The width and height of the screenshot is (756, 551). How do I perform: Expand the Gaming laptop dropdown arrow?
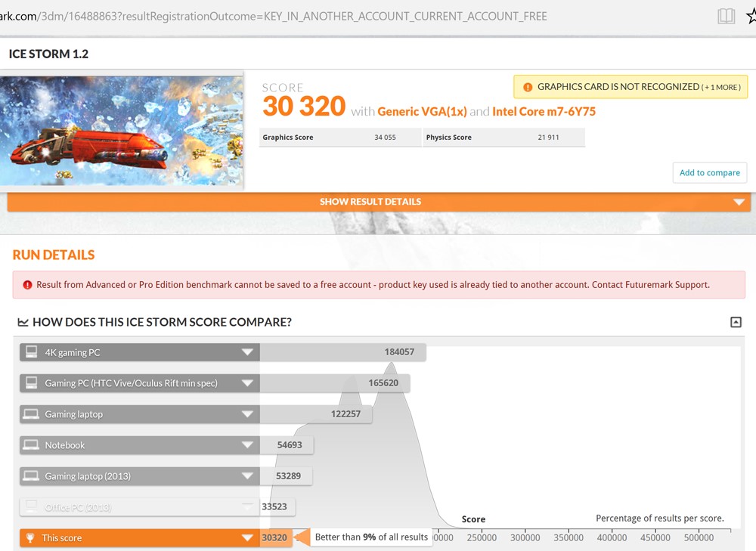[x=247, y=414]
